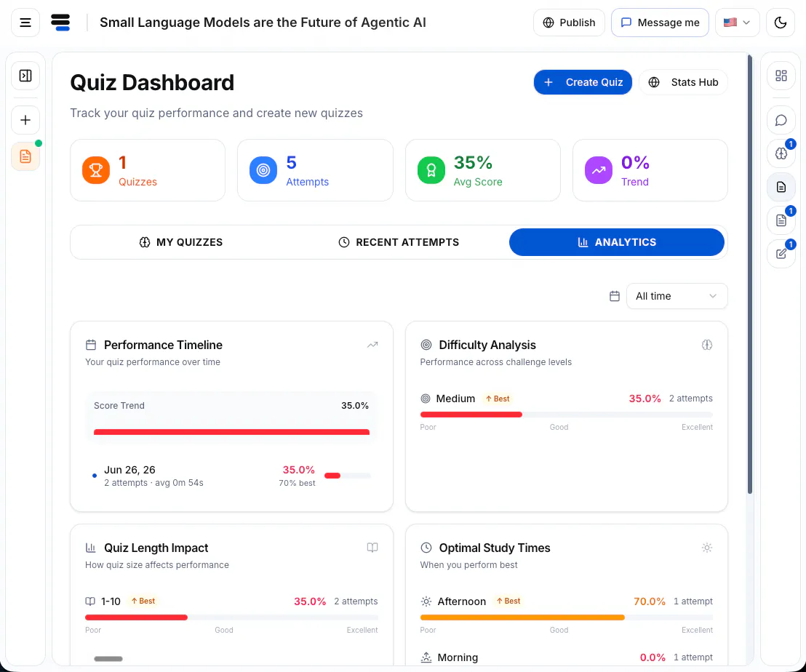Click the book icon in Quiz Length Impact card

tap(372, 548)
